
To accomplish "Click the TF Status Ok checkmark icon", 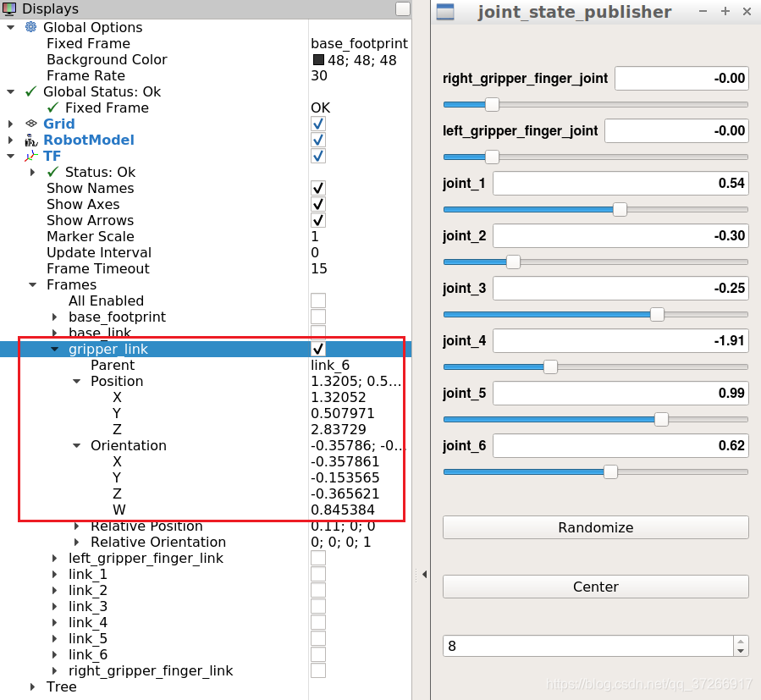I will 52,172.
